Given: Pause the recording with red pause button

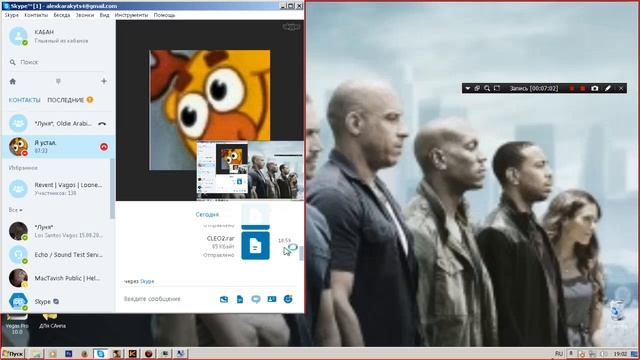Looking at the screenshot, I should [x=572, y=88].
